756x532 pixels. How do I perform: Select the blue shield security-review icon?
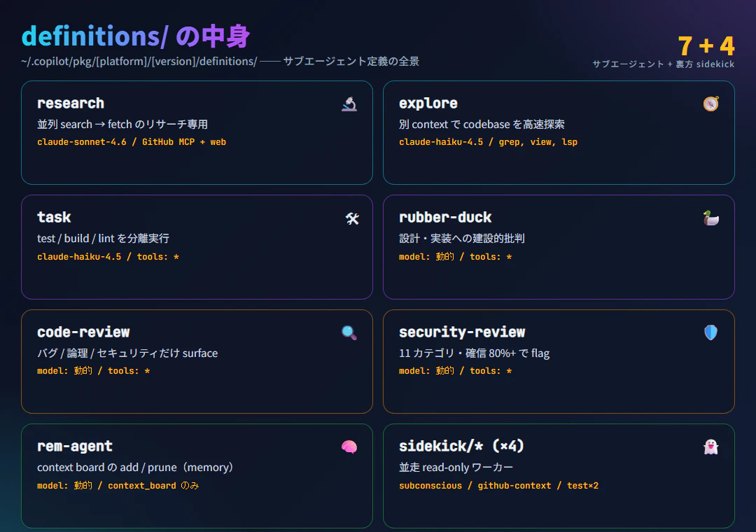tap(710, 332)
